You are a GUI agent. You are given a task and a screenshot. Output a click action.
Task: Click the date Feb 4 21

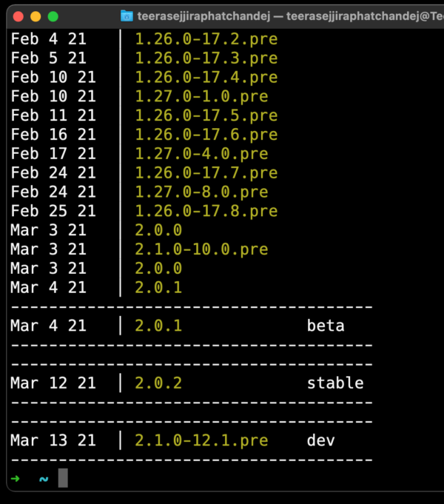click(49, 39)
